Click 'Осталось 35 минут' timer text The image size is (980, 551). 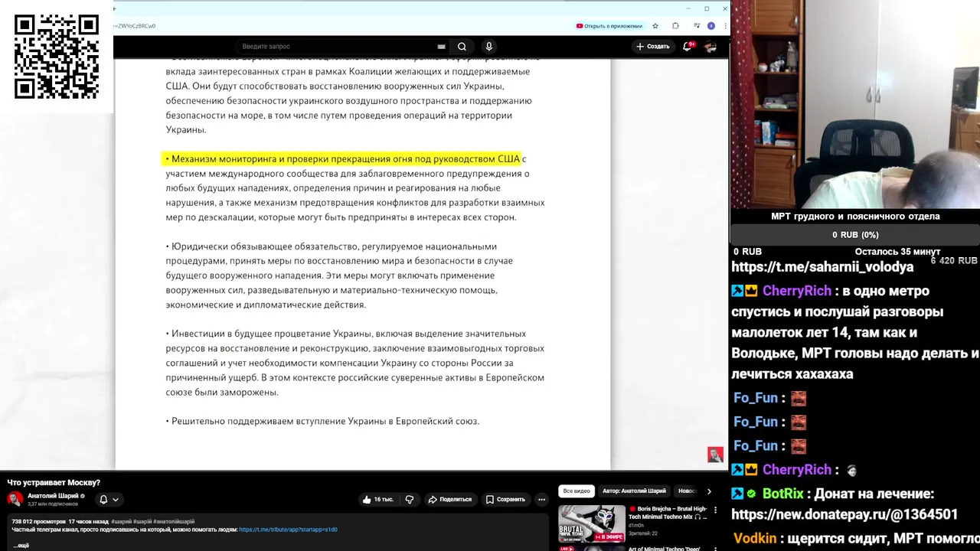pyautogui.click(x=897, y=252)
